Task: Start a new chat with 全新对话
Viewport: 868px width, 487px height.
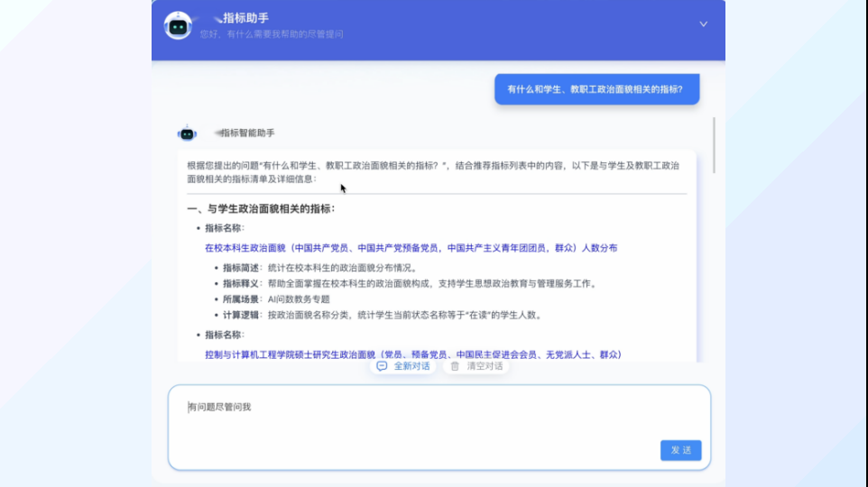Action: [403, 366]
